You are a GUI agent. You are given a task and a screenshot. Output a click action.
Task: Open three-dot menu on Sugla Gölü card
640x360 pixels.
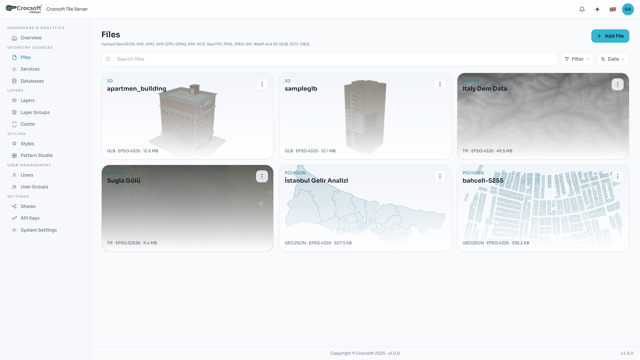pyautogui.click(x=262, y=176)
